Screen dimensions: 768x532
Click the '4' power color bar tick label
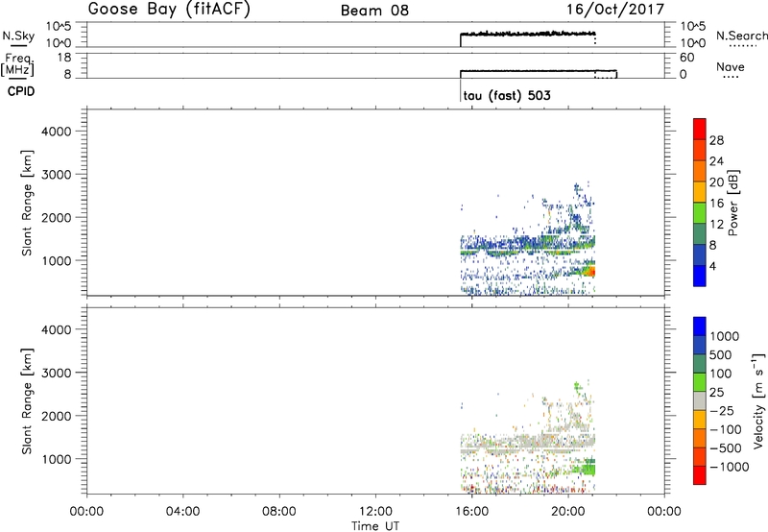(x=712, y=266)
